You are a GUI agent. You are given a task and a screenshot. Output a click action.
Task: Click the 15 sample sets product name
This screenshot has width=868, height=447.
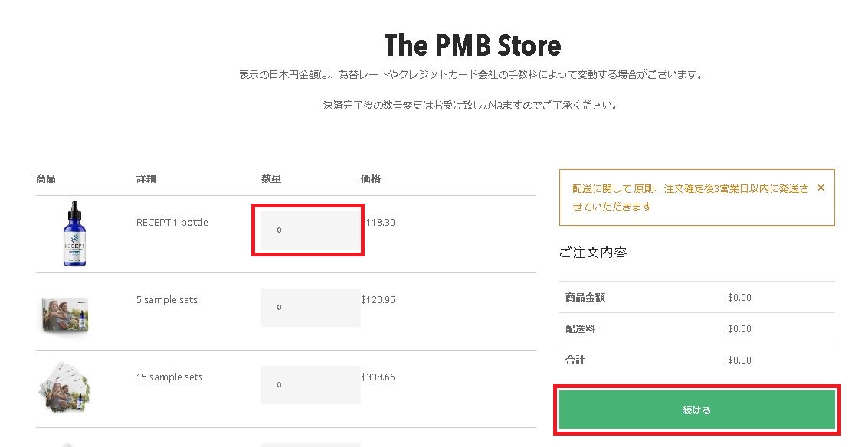[169, 377]
